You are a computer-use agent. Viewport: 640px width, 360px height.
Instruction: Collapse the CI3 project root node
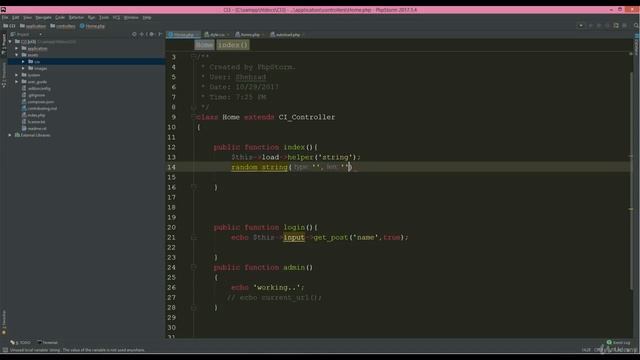point(10,42)
